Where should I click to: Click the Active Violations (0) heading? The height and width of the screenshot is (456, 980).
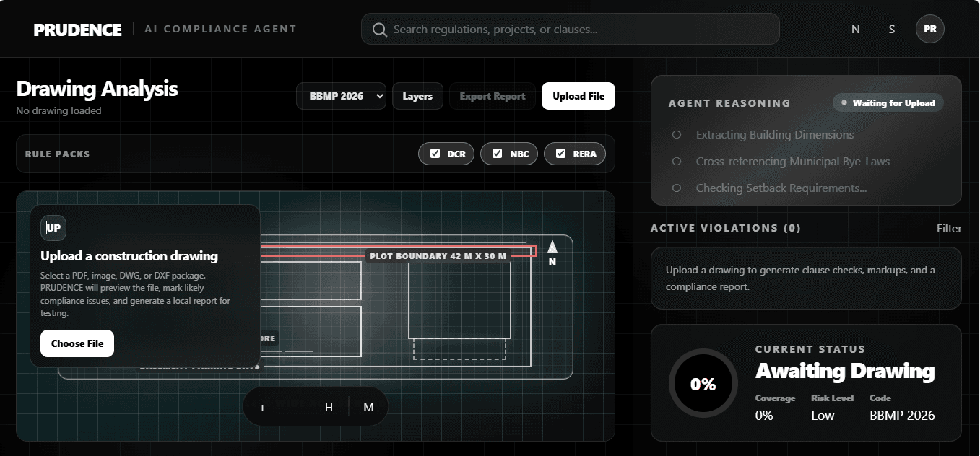click(726, 228)
